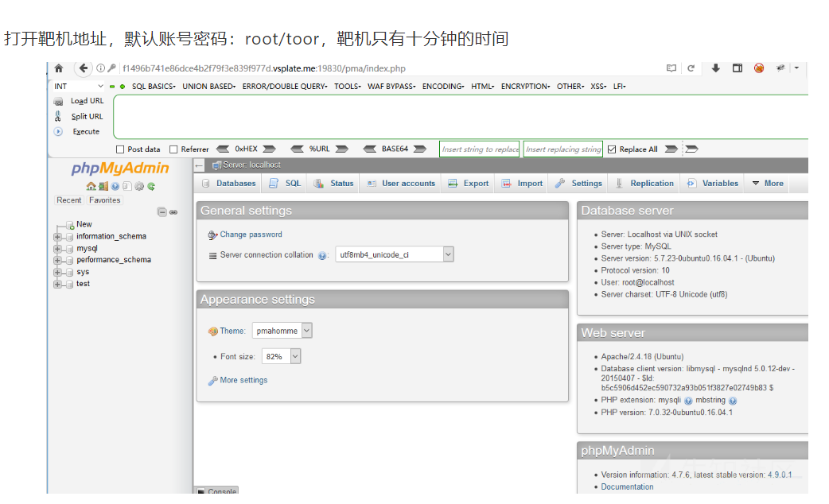
Task: Open the SQL BASICS menu
Action: [x=154, y=86]
